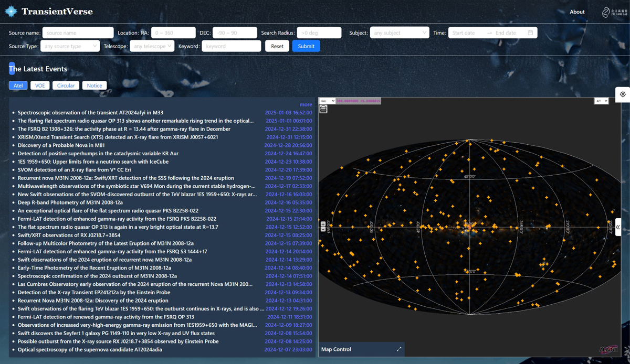The height and width of the screenshot is (364, 630).
Task: Open the Telescope dropdown
Action: pyautogui.click(x=152, y=47)
